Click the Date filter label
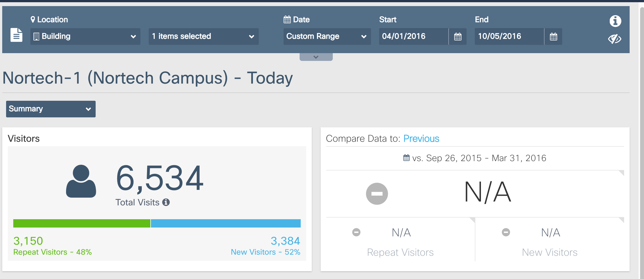 coord(297,20)
